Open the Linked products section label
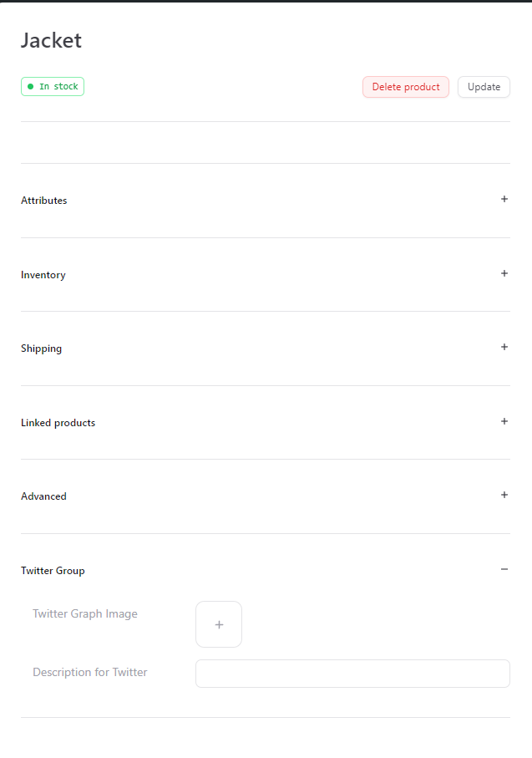 58,423
